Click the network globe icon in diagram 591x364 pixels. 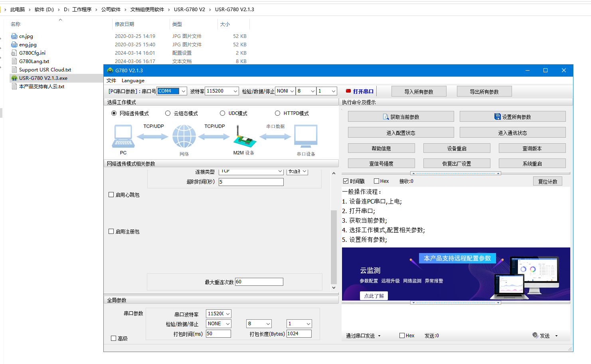pos(184,136)
